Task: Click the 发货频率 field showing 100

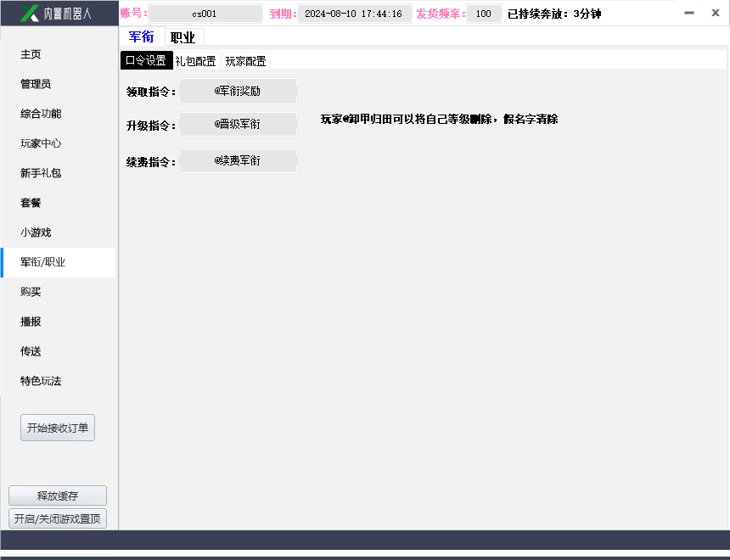Action: point(484,14)
